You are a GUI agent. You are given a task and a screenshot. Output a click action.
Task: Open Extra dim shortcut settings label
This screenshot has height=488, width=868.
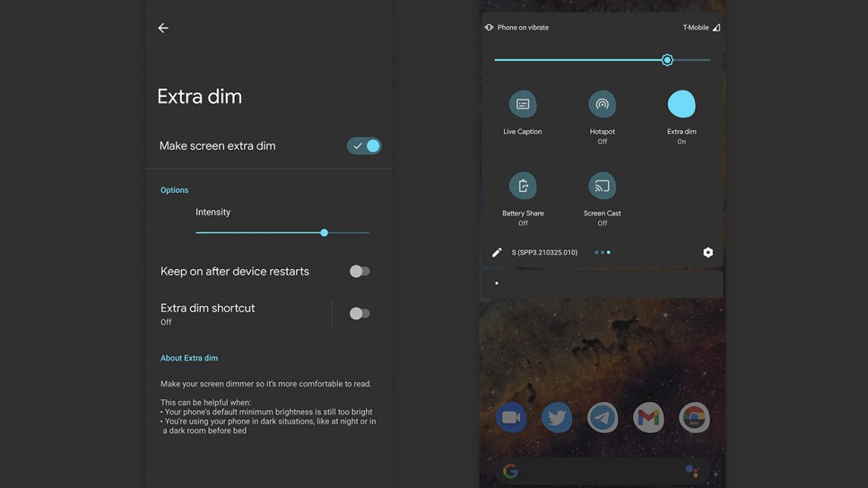coord(208,308)
